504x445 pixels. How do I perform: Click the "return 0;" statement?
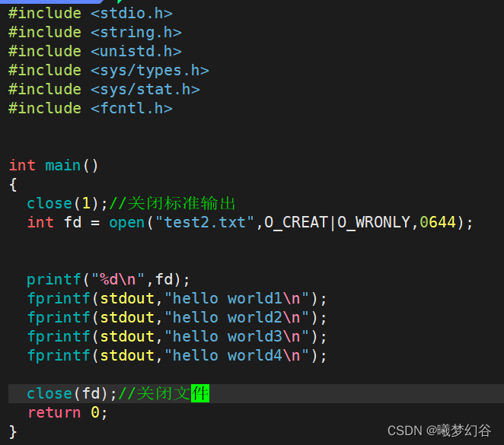pos(67,412)
